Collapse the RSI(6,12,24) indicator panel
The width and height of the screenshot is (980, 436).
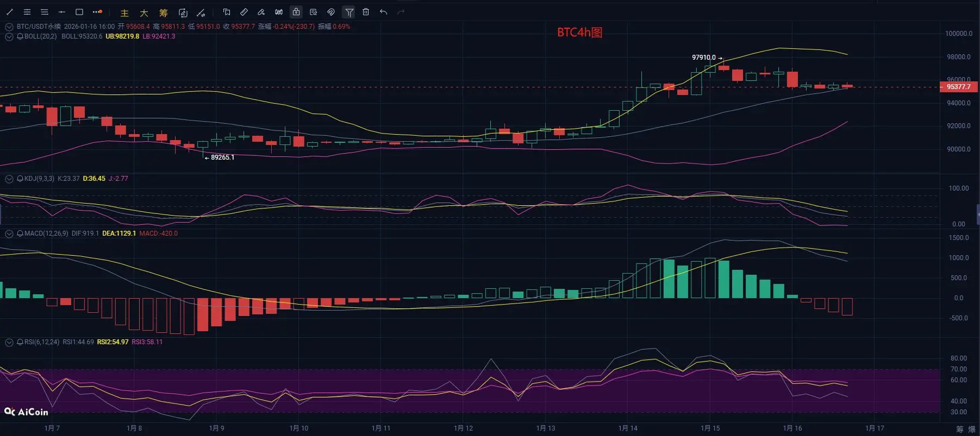tap(9, 342)
